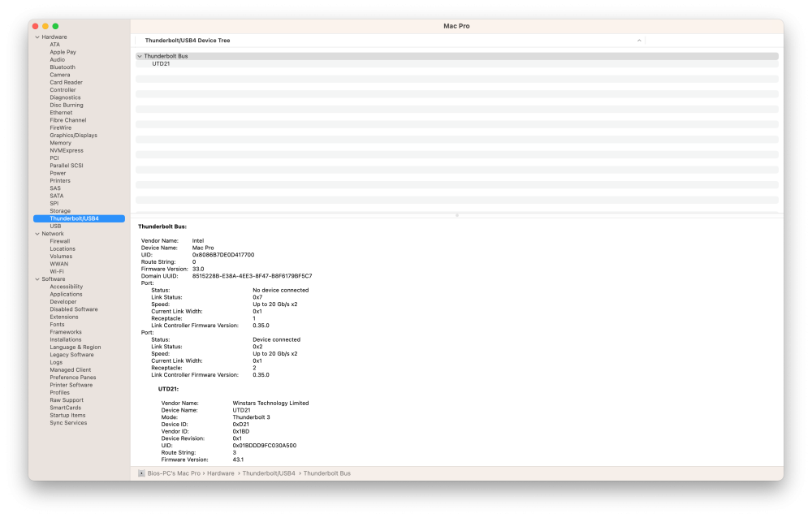Viewport: 812px width, 518px height.
Task: Select Bluetooth in sidebar
Action: click(x=63, y=67)
